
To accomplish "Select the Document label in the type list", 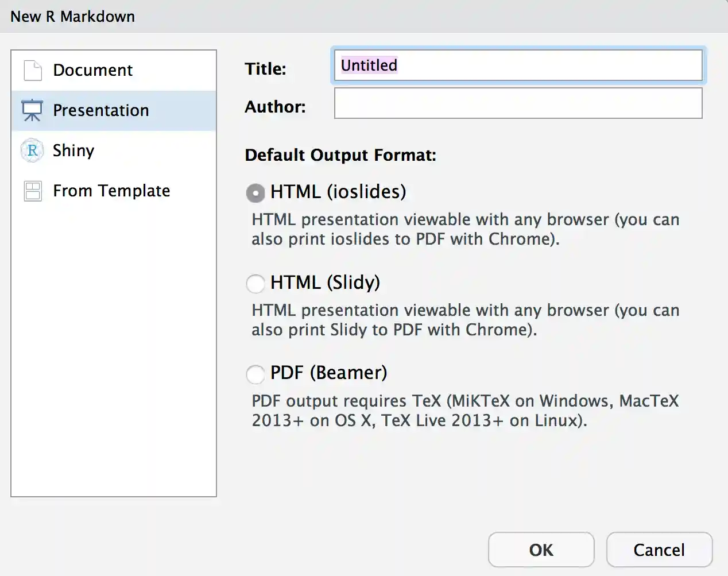I will (x=92, y=70).
